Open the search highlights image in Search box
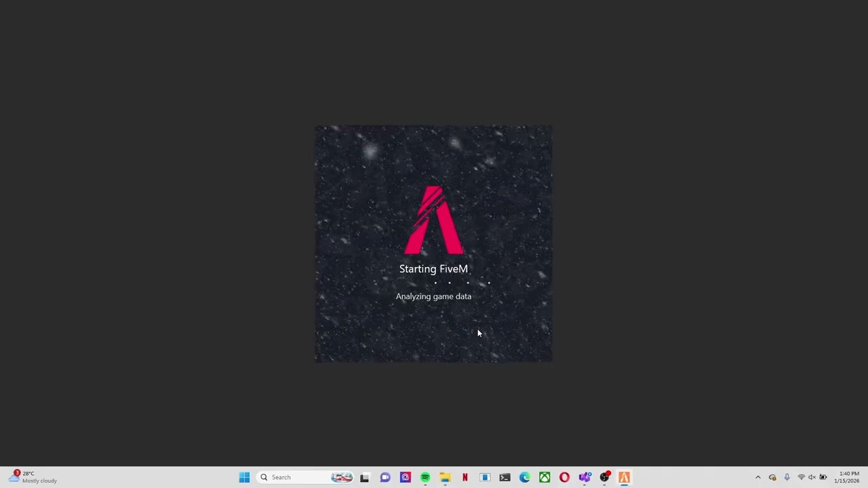Viewport: 868px width, 488px height. tap(342, 477)
